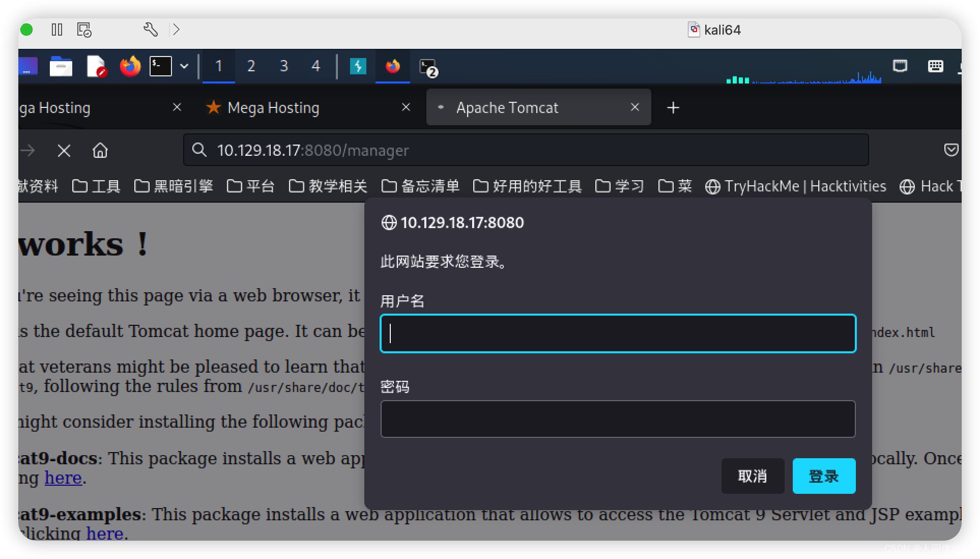Open the 学习 bookmark folder
The height and width of the screenshot is (559, 980).
coord(620,186)
